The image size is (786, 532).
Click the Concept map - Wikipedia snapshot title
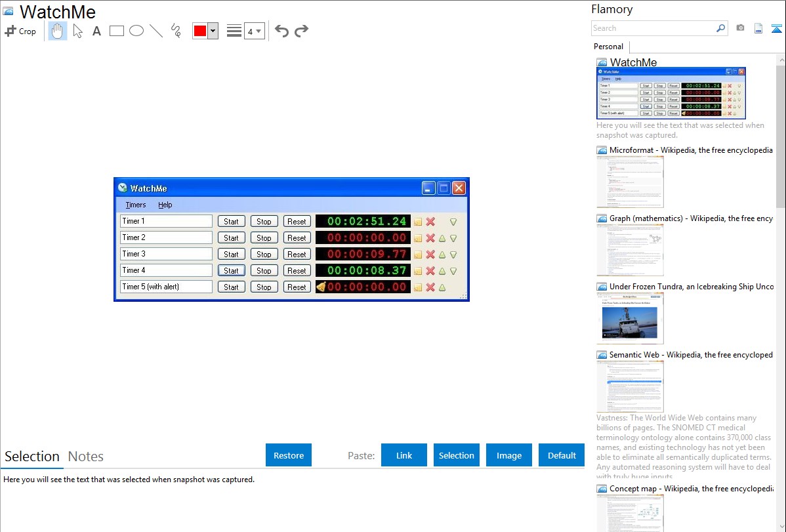coord(692,489)
